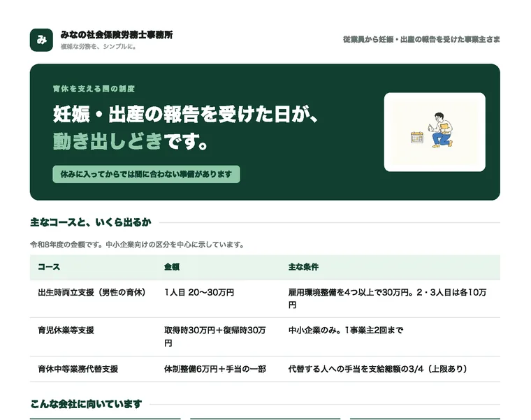The image size is (531, 420).
Task: Select the 主なコースと、いくら出るか heading
Action: [x=90, y=222]
